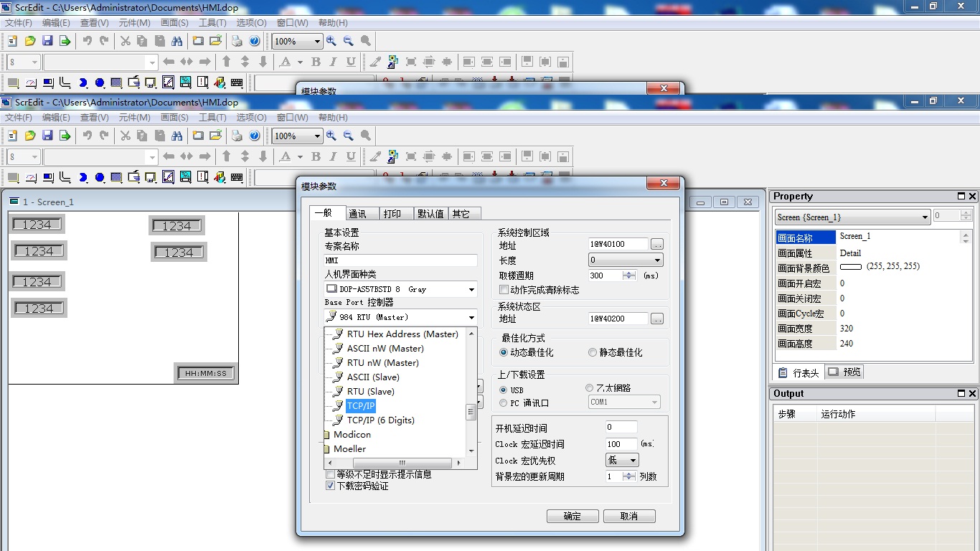Click the 画面背景颜色 white color swatch
980x551 pixels.
pos(850,267)
